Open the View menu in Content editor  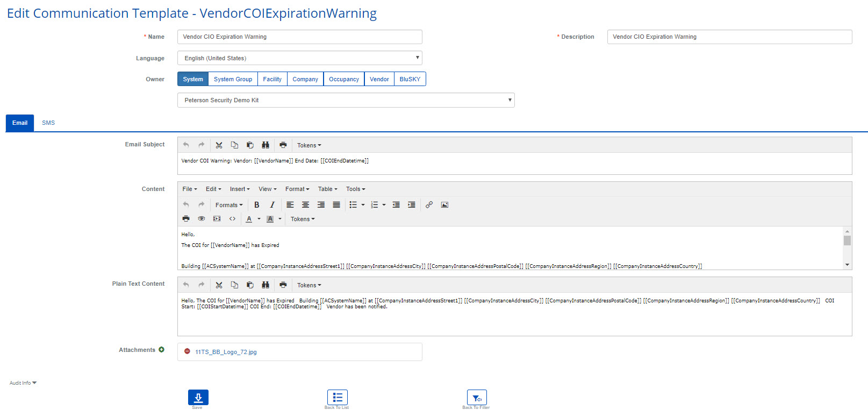click(268, 189)
